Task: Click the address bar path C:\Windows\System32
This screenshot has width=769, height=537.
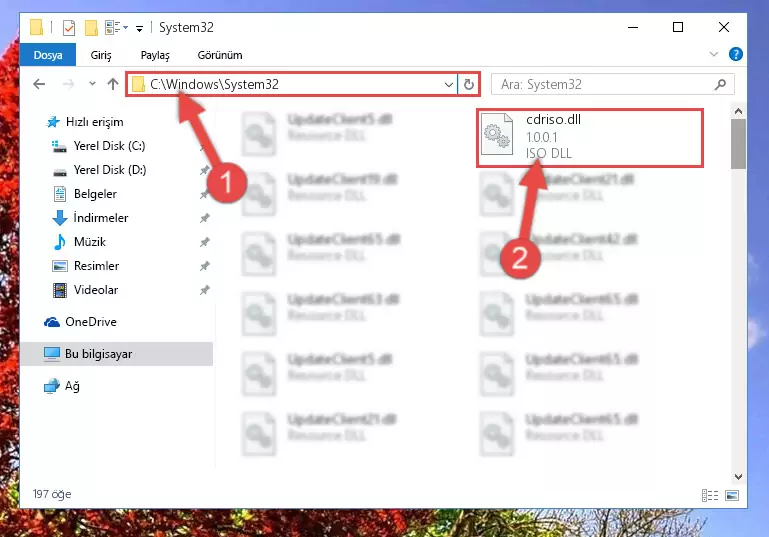Action: [x=214, y=84]
